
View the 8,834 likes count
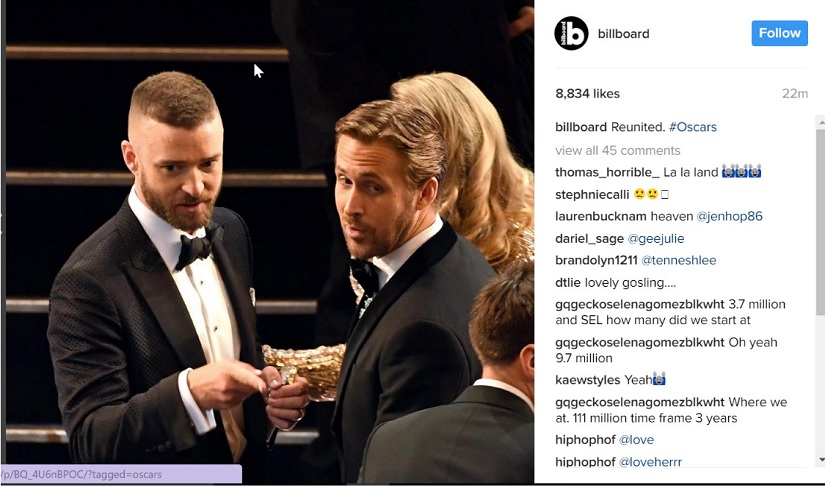coord(587,94)
